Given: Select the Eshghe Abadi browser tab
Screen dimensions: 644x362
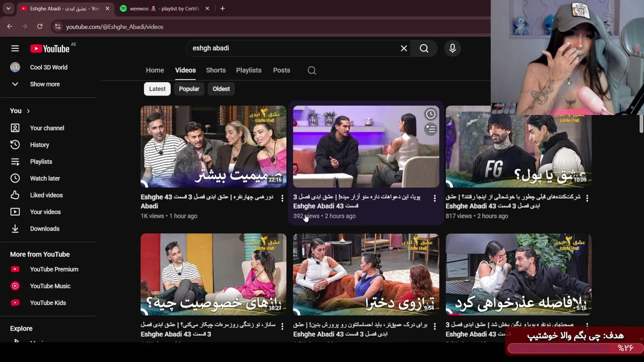Looking at the screenshot, I should tap(64, 9).
